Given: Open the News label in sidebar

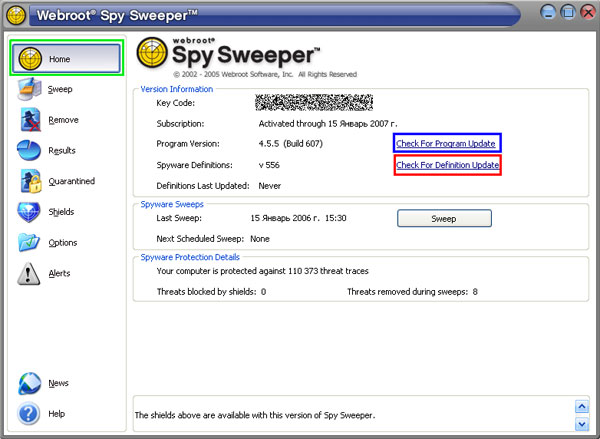Looking at the screenshot, I should coord(59,383).
